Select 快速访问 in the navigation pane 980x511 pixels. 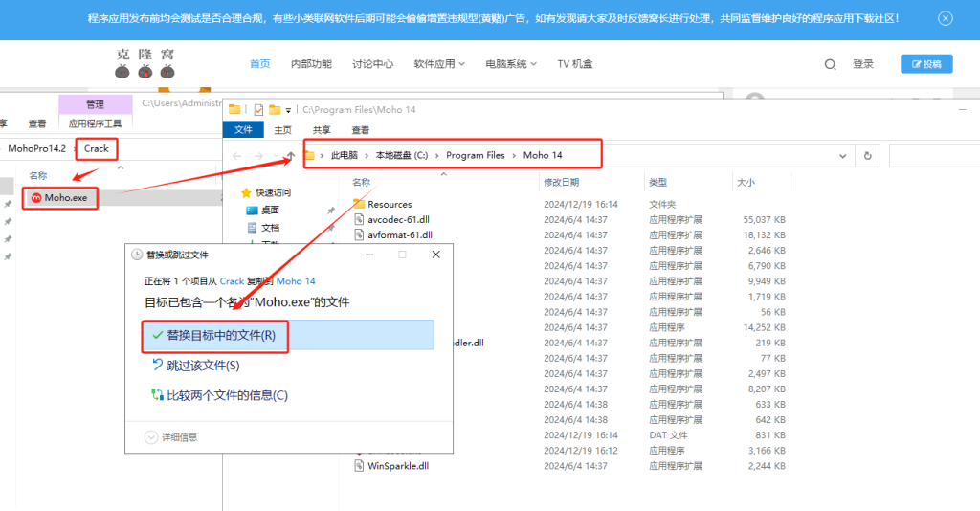pyautogui.click(x=273, y=192)
